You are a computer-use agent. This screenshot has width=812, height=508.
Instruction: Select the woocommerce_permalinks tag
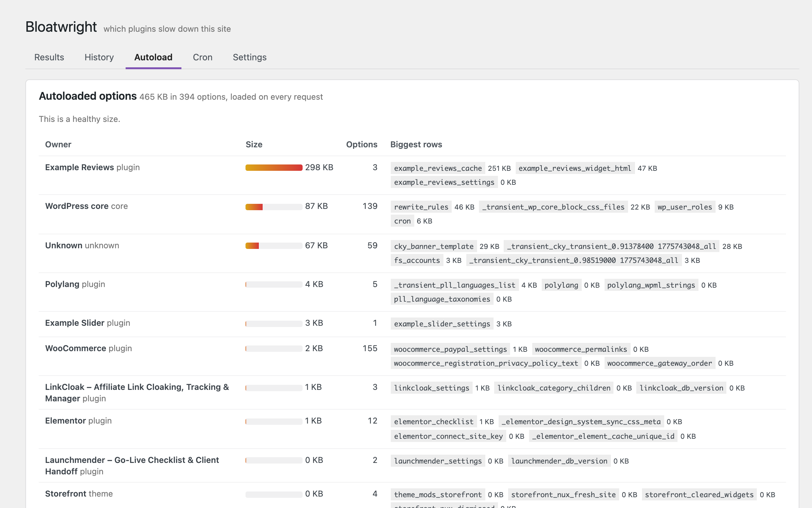(x=581, y=349)
